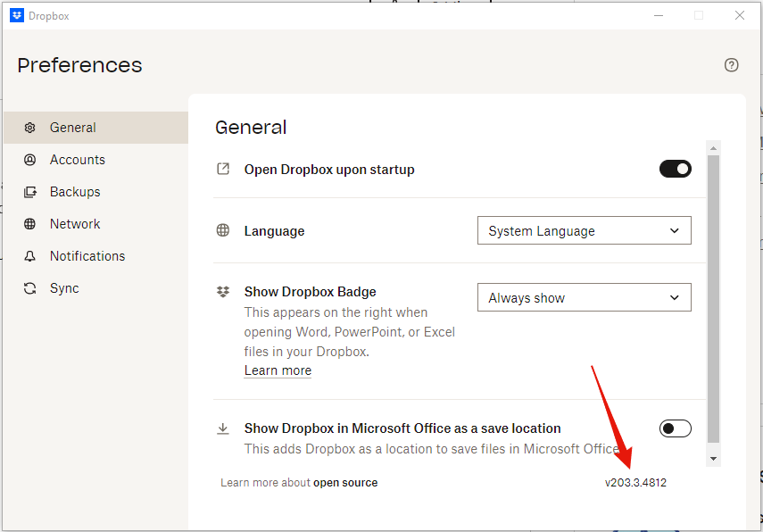Image resolution: width=763 pixels, height=532 pixels.
Task: Click the help question mark icon
Action: point(732,65)
